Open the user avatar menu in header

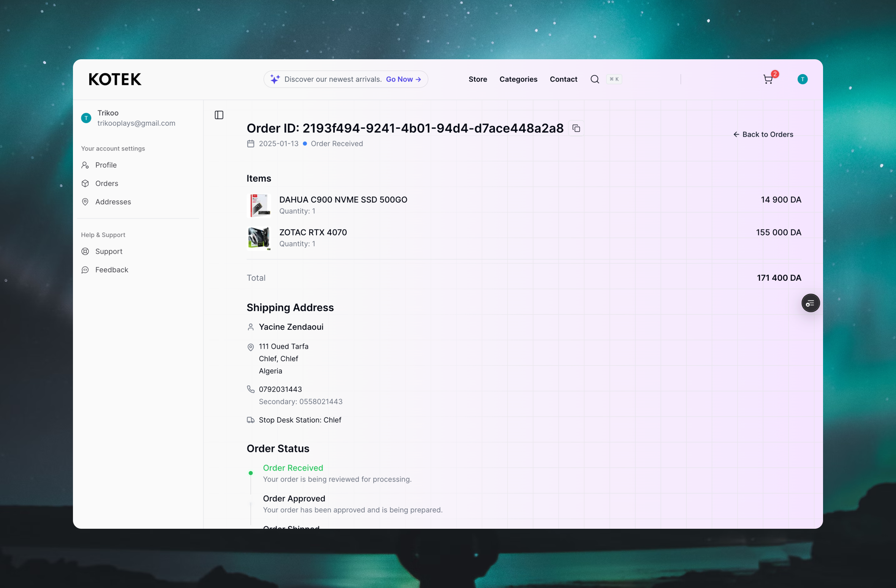pyautogui.click(x=802, y=79)
